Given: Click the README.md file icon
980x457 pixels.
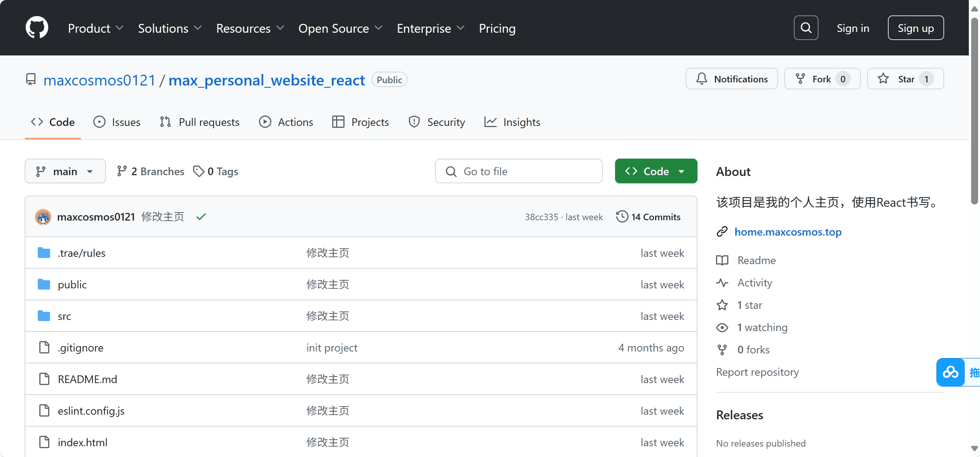Looking at the screenshot, I should click(x=44, y=379).
